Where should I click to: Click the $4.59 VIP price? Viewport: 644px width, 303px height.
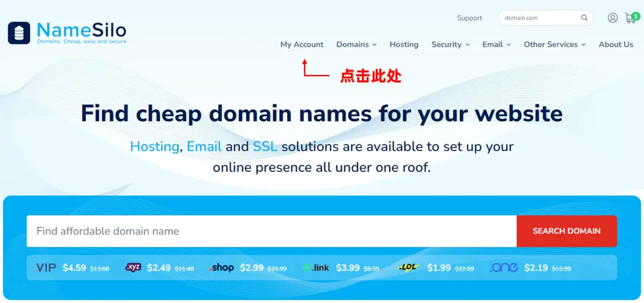[x=75, y=268]
